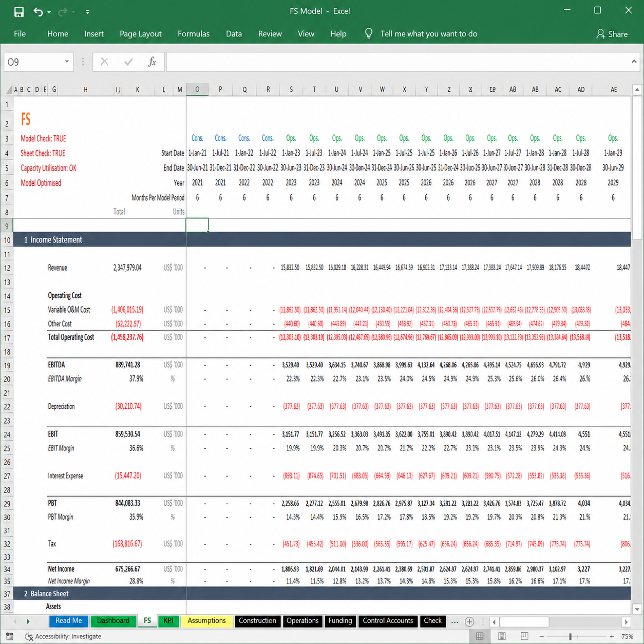
Task: Click horizontal scrollbar left arrow
Action: coord(494,622)
